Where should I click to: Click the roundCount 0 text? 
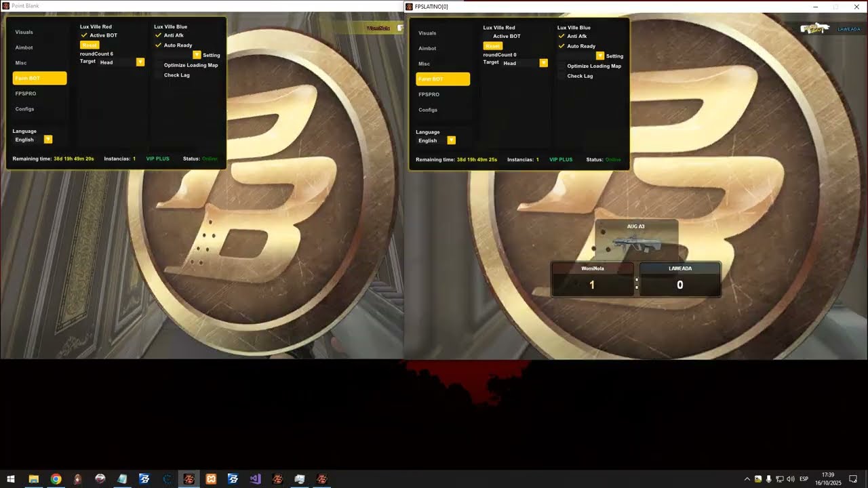pyautogui.click(x=500, y=55)
